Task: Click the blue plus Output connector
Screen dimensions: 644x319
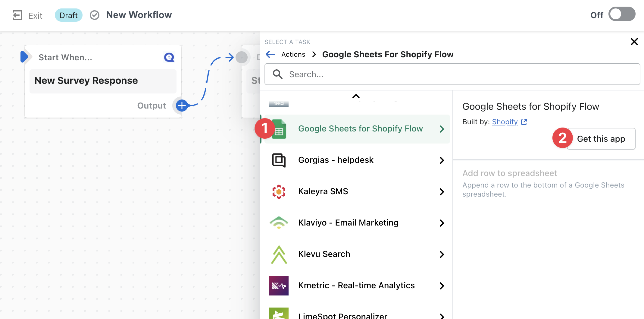Action: pyautogui.click(x=182, y=106)
